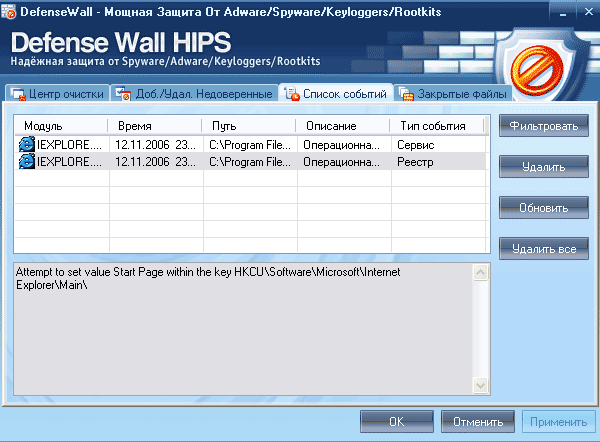Click the Internet Explorer icon in Сервис row

pyautogui.click(x=26, y=144)
